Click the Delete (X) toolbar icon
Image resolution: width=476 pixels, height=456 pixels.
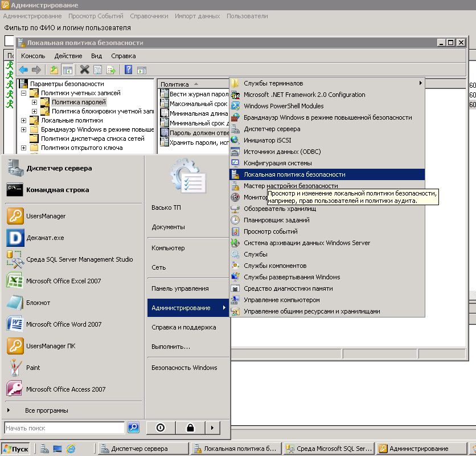[85, 70]
